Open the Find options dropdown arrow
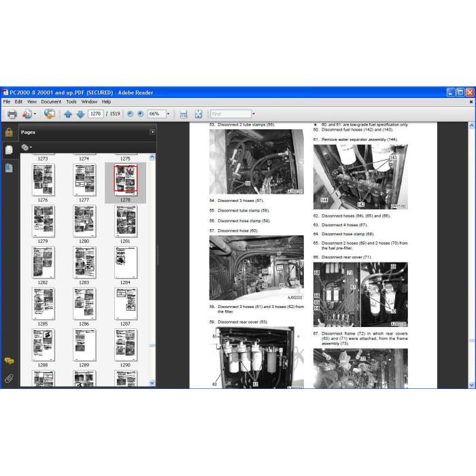The width and height of the screenshot is (476, 476). tap(254, 114)
